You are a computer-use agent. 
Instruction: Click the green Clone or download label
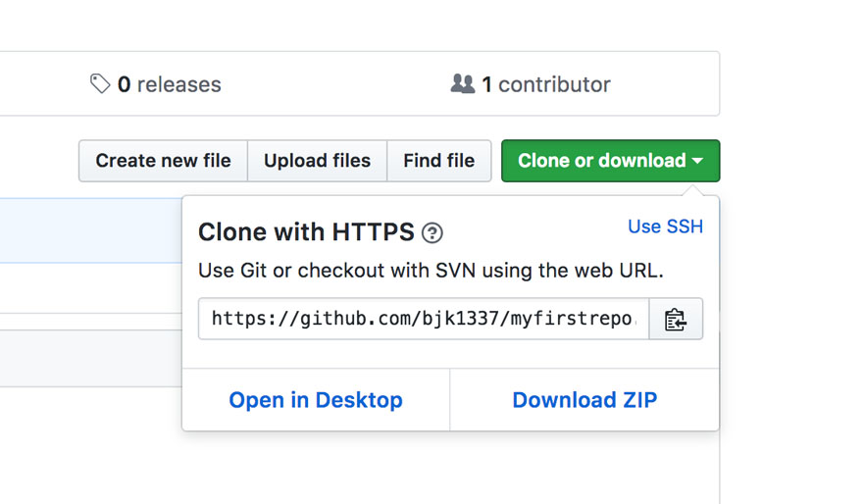[601, 161]
